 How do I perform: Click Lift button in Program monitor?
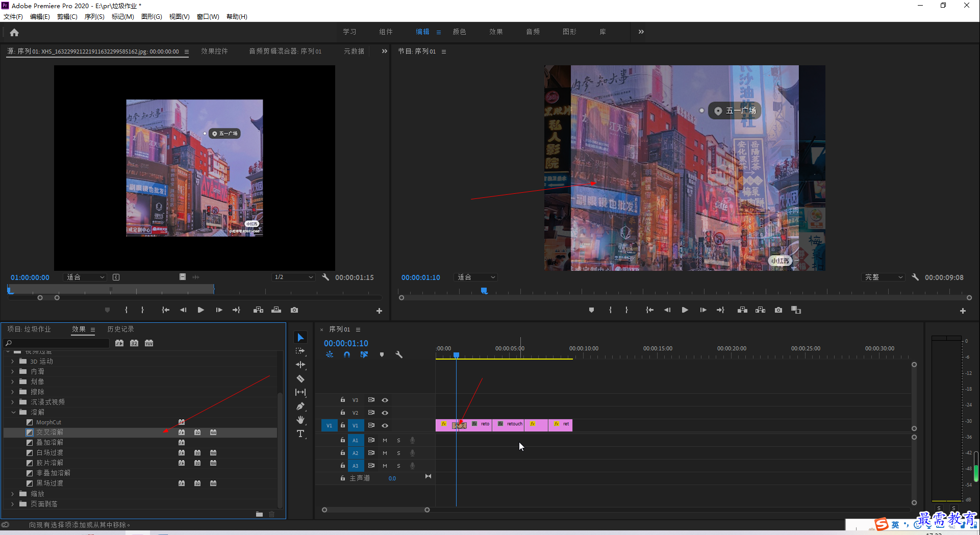coord(742,310)
